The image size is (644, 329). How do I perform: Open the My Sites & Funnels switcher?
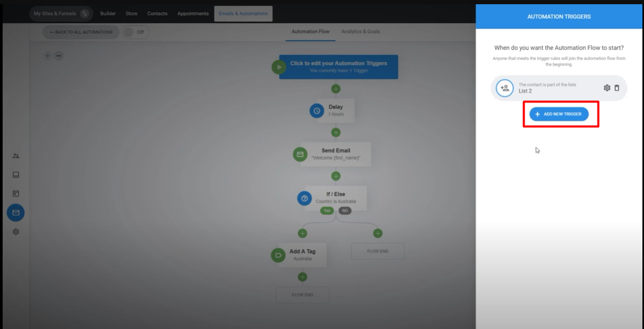(61, 14)
